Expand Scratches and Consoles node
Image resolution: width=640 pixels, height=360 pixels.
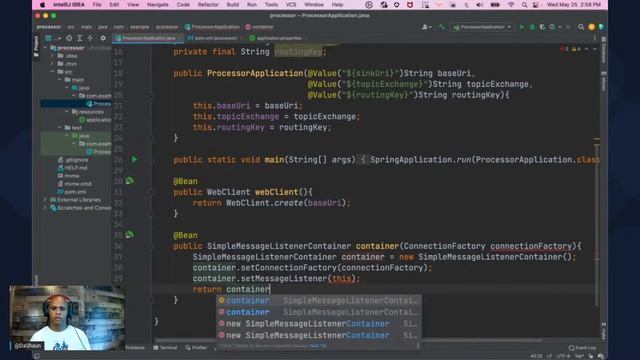[x=45, y=208]
